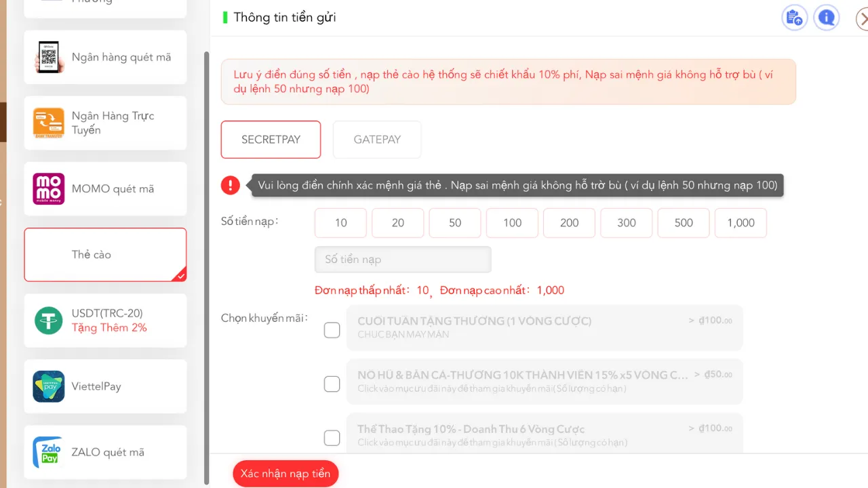Switch to the GATEPAY tab
The image size is (868, 488).
tap(377, 140)
